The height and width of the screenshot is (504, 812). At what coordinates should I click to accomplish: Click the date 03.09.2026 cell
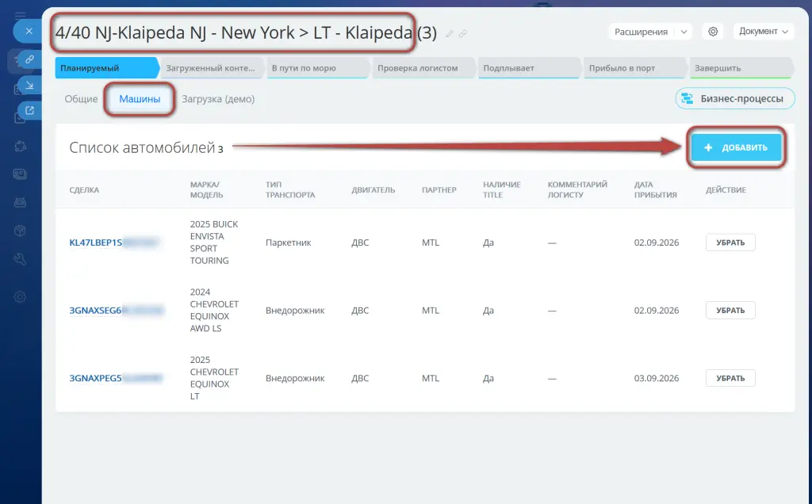pos(656,378)
